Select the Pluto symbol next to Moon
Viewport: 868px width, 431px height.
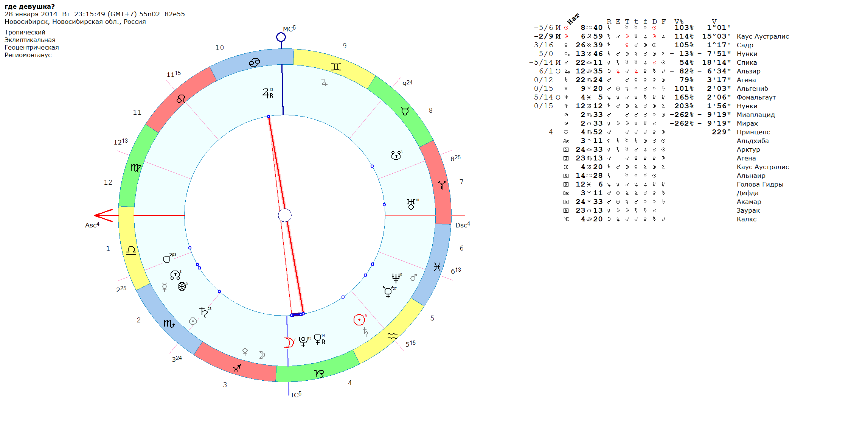(x=303, y=342)
